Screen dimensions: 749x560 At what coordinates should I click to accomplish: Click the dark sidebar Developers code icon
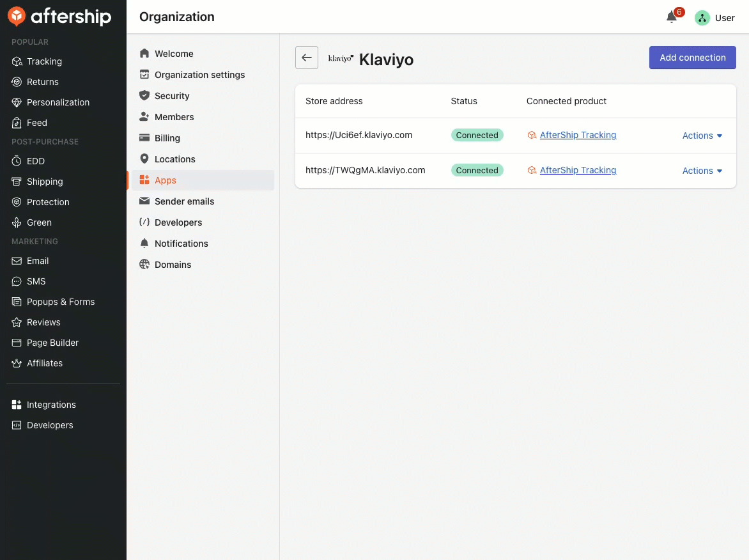coord(17,425)
